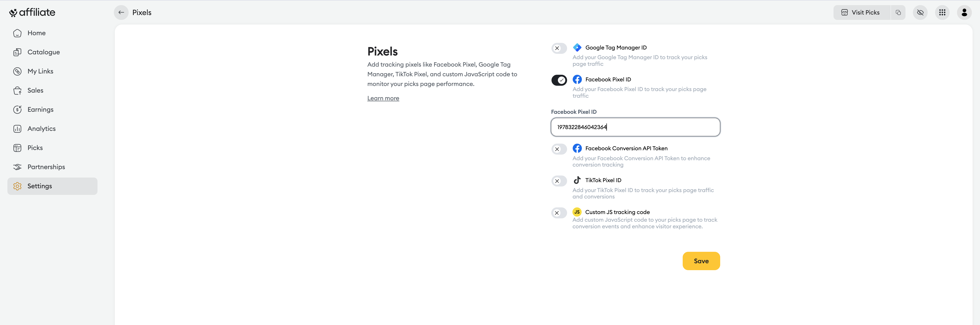The width and height of the screenshot is (980, 325).
Task: Enable the Custom JS tracking code toggle
Action: pyautogui.click(x=559, y=213)
